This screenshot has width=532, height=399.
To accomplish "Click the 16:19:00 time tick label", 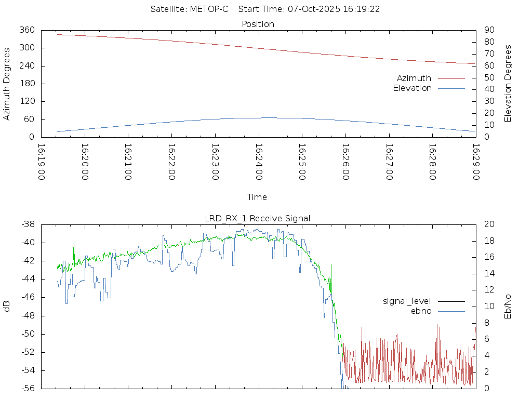I will [x=42, y=162].
